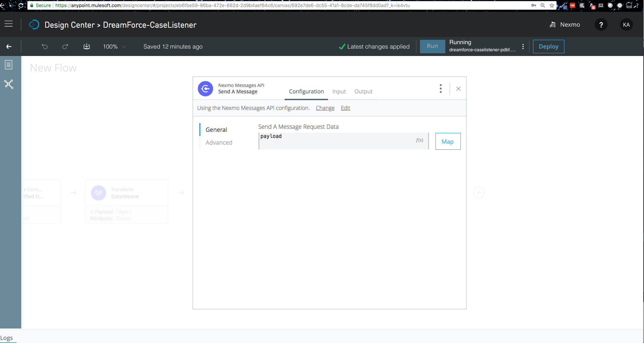Viewport: 644px width, 343px height.
Task: Open the document panel in left sidebar
Action: (x=9, y=65)
